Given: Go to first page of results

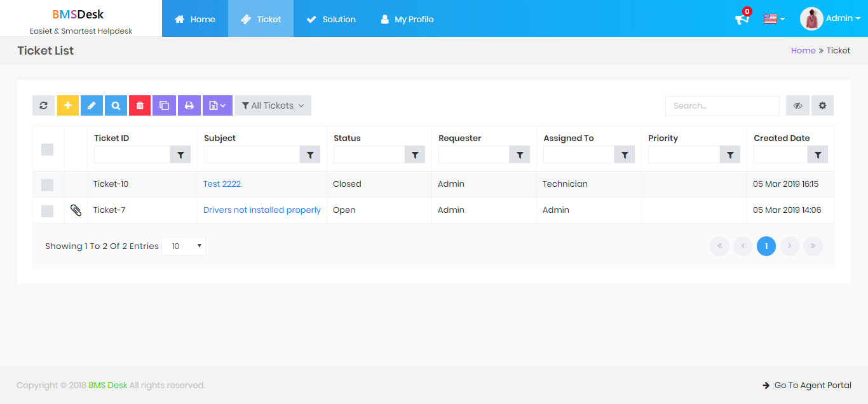Looking at the screenshot, I should 719,246.
